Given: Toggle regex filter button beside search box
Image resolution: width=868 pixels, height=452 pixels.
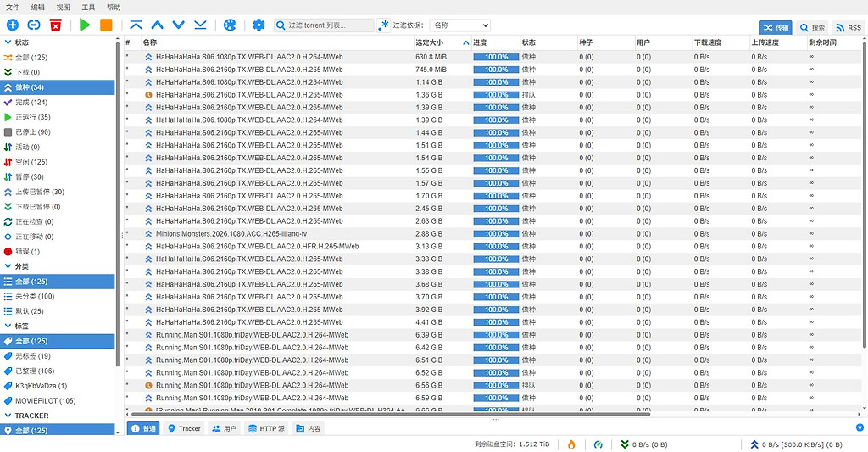Looking at the screenshot, I should 383,25.
